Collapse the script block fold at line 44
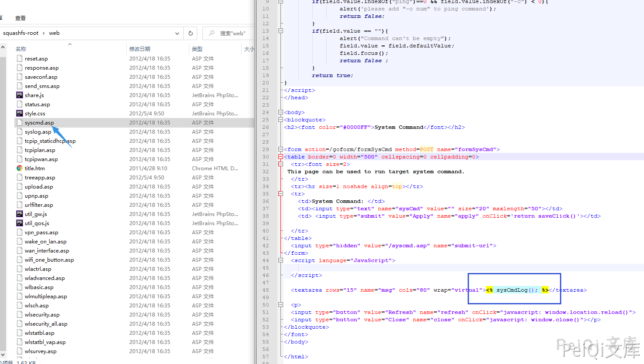644x364 pixels. pyautogui.click(x=280, y=260)
